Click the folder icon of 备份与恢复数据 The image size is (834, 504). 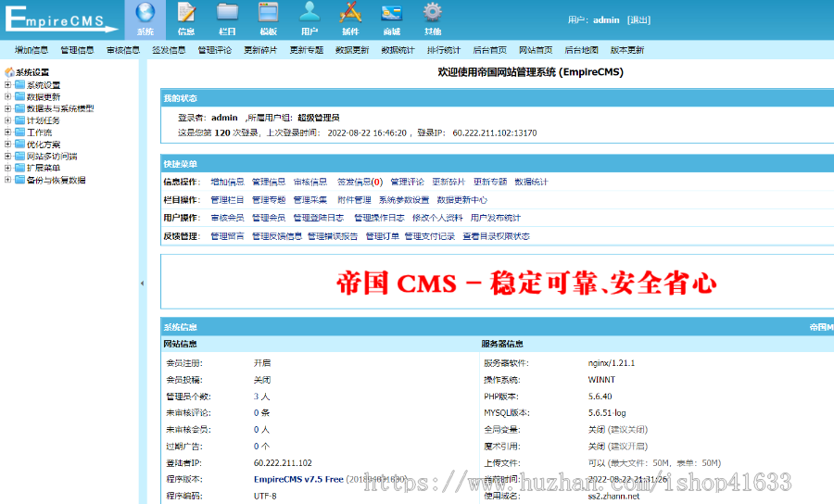20,180
